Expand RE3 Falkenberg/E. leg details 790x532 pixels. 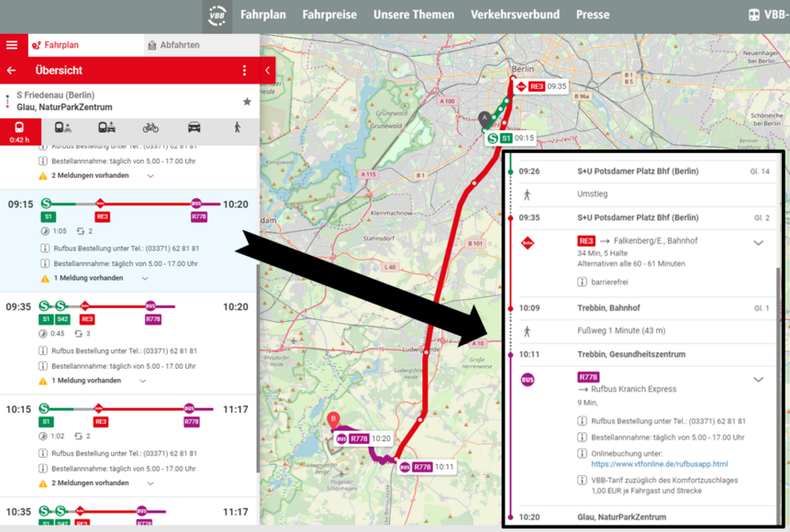click(x=758, y=243)
